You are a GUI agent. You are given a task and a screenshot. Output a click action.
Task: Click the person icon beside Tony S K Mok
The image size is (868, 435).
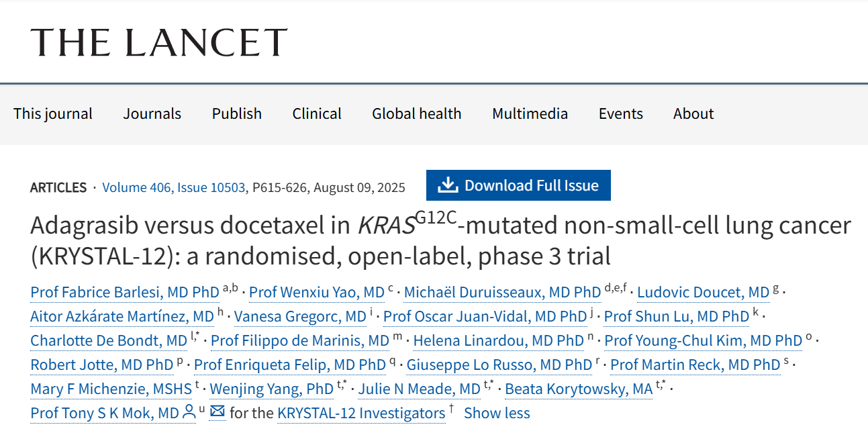pos(189,413)
